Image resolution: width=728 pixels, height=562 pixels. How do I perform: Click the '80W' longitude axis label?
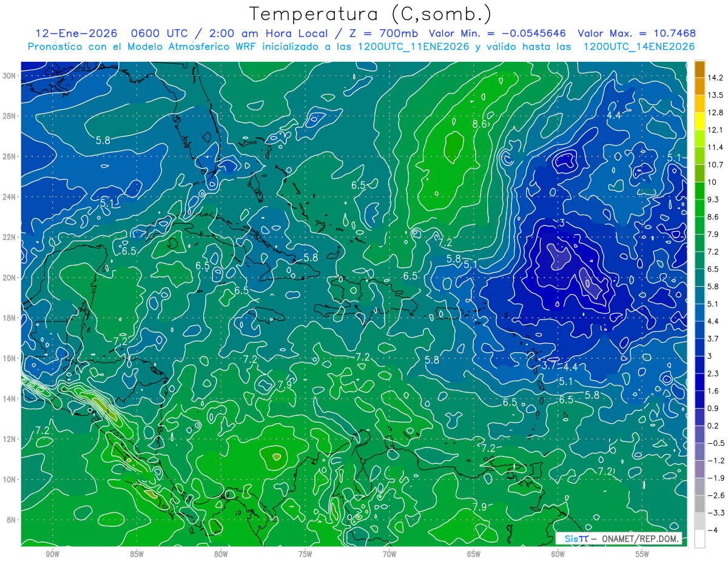coord(221,555)
